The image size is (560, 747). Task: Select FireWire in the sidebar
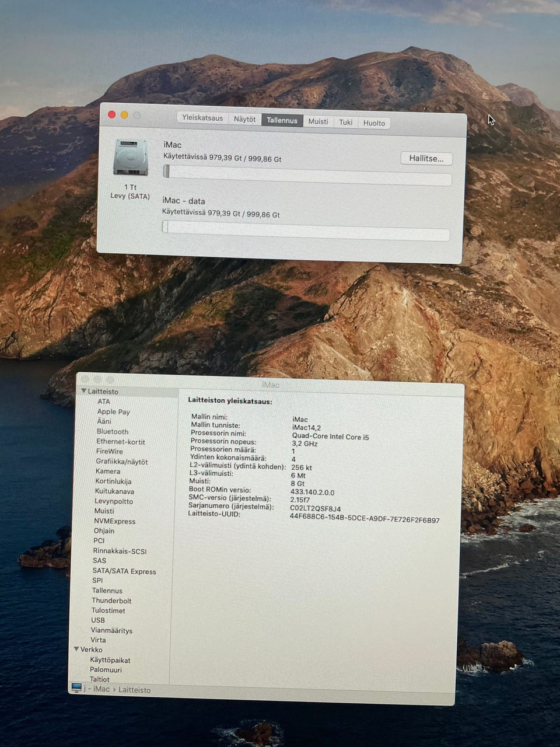pos(110,451)
